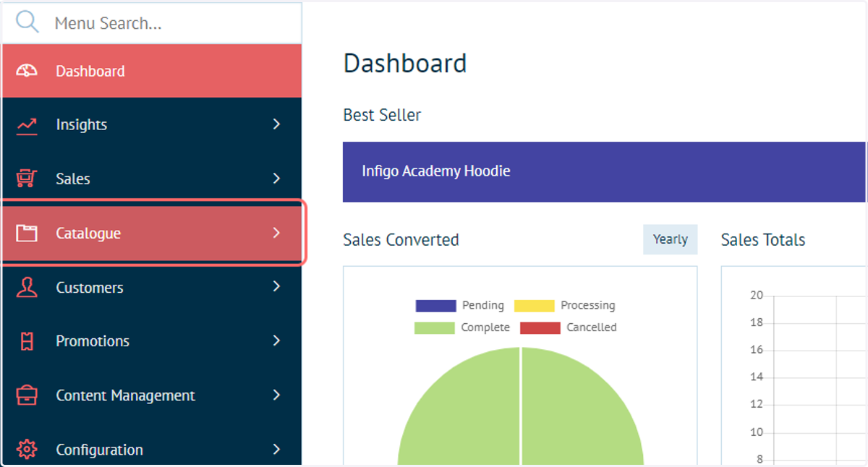Image resolution: width=868 pixels, height=467 pixels.
Task: Open the Infigo Academy Hoodie best seller
Action: 604,172
